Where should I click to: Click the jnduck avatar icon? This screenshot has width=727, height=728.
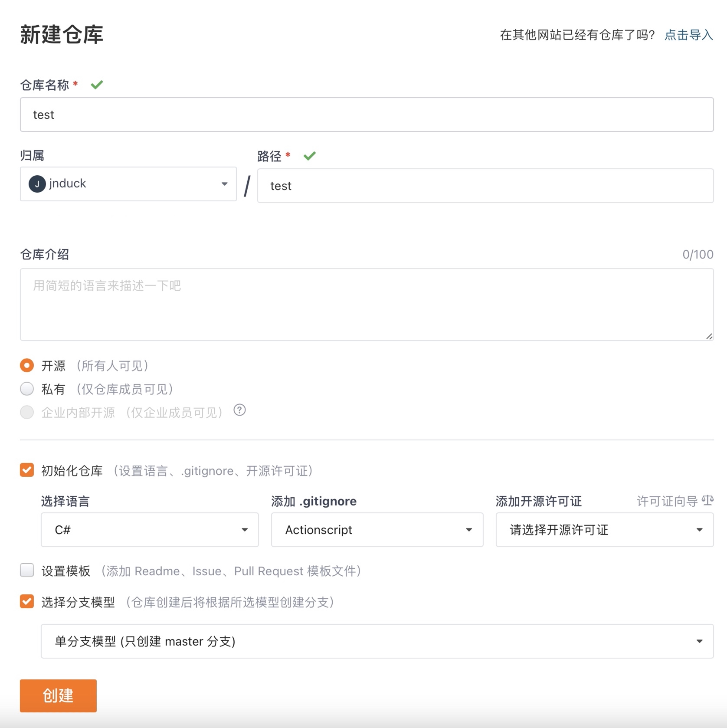[37, 184]
